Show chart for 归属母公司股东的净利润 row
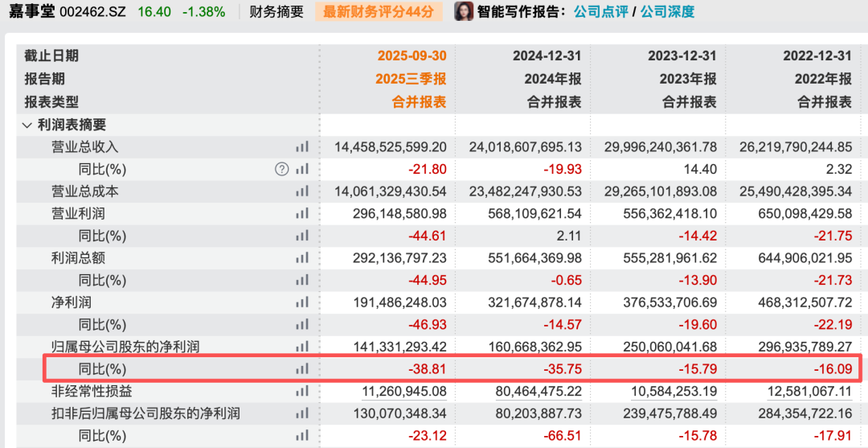This screenshot has height=448, width=868. 302,347
